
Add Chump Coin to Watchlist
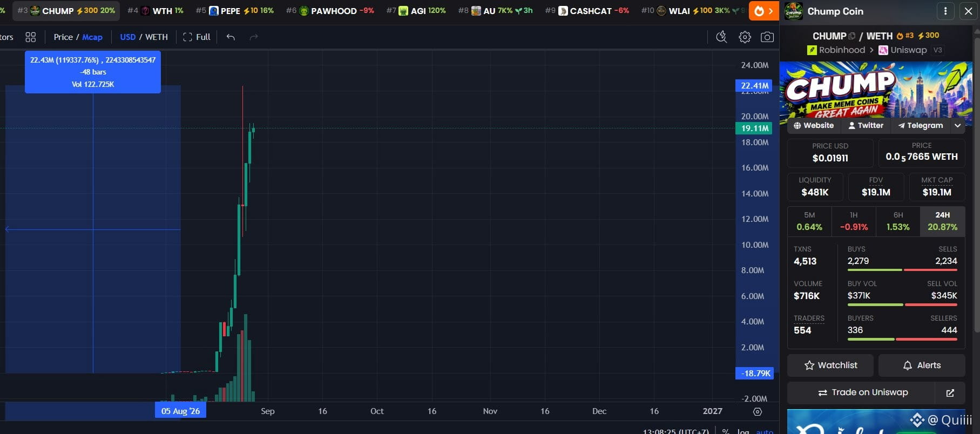[830, 365]
